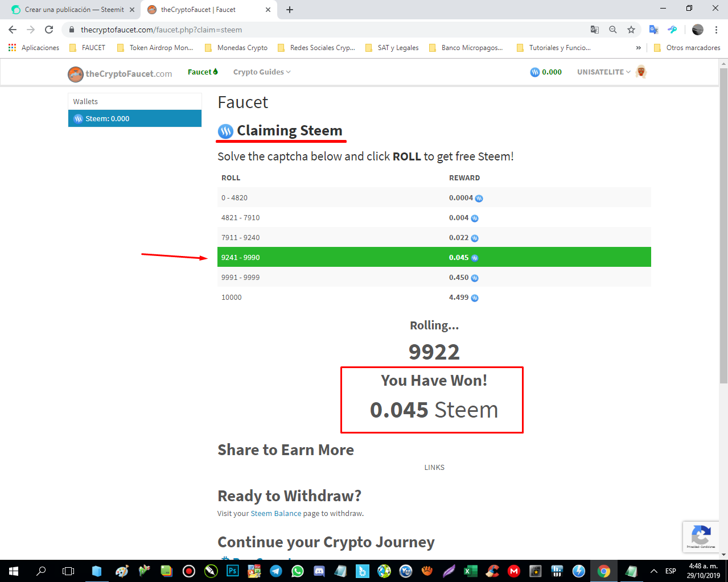Open the Monedas Crypto bookmark folder
728x582 pixels.
[x=236, y=48]
